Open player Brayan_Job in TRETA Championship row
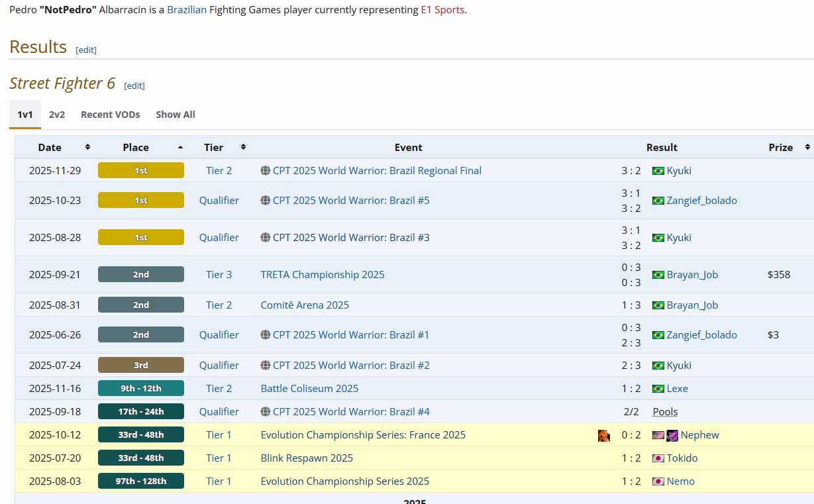814x504 pixels. pyautogui.click(x=693, y=274)
